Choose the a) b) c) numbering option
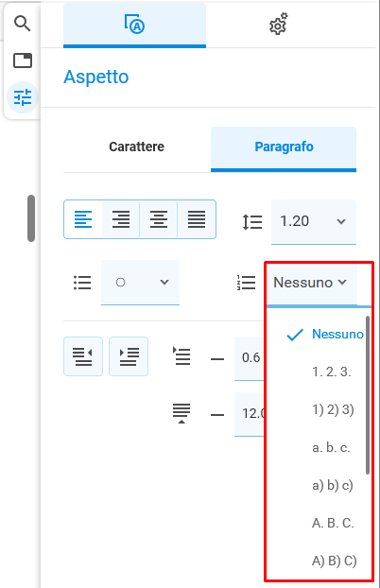 coord(333,485)
